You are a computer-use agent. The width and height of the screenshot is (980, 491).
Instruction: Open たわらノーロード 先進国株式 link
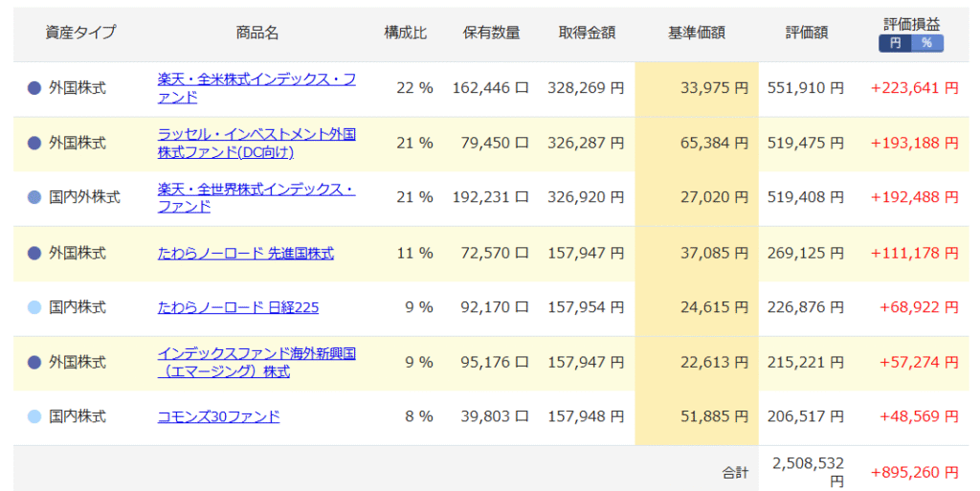tap(246, 253)
